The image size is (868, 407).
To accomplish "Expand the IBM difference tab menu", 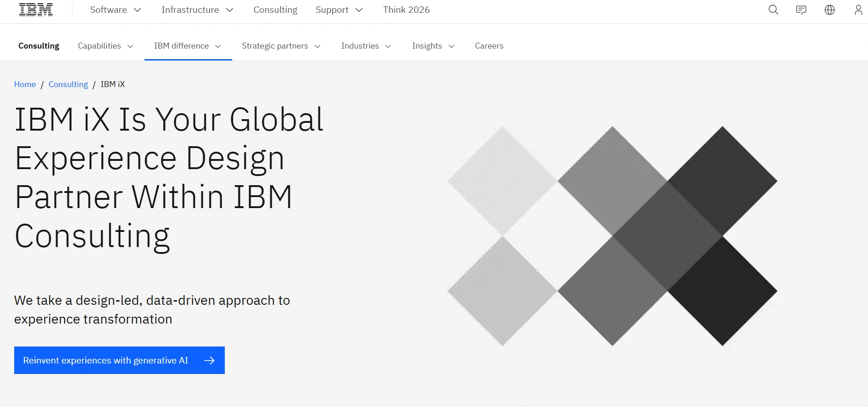I will click(188, 46).
